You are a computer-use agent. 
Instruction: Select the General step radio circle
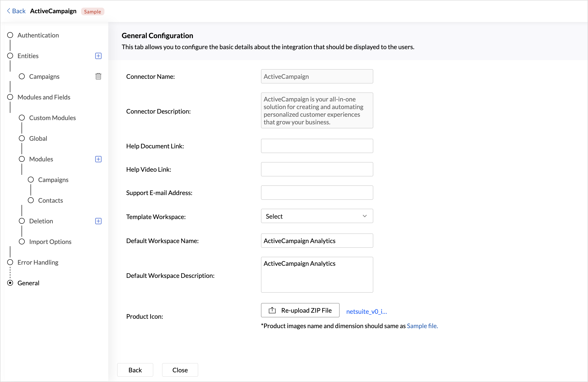[10, 283]
